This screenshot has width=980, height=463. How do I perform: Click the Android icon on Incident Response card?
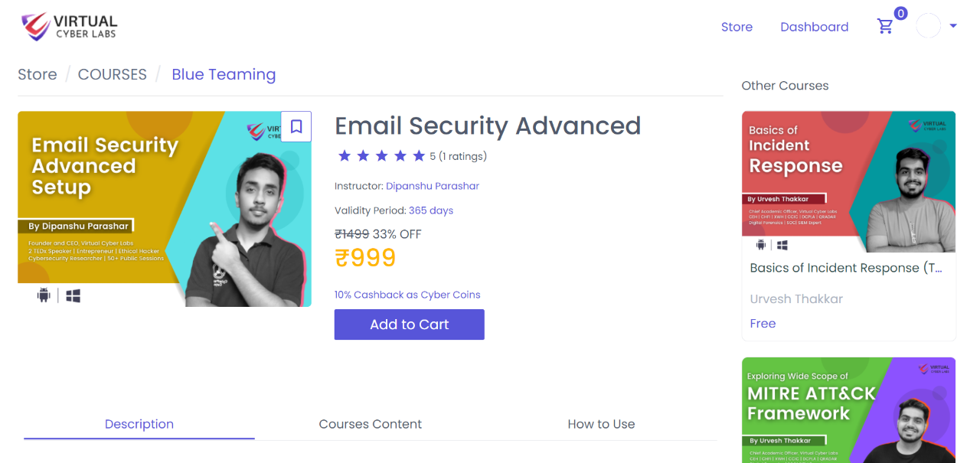(x=761, y=245)
